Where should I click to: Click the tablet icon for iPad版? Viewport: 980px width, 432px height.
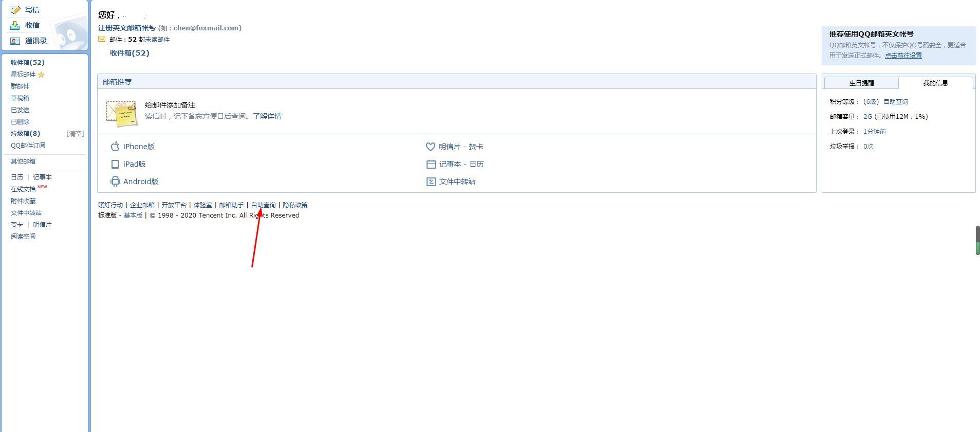115,164
